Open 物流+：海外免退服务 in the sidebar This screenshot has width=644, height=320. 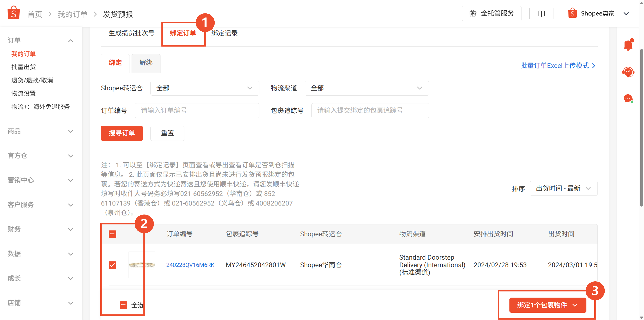(41, 107)
